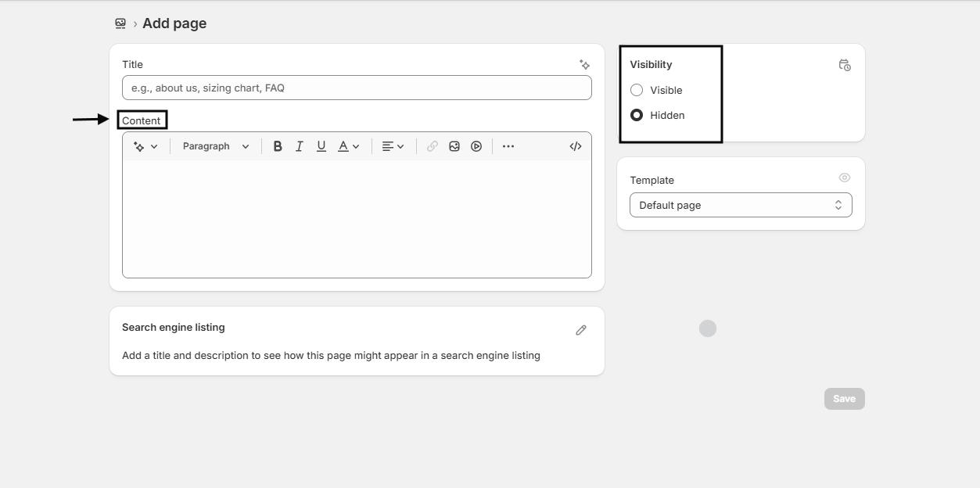Click the Insert video icon

pos(476,146)
